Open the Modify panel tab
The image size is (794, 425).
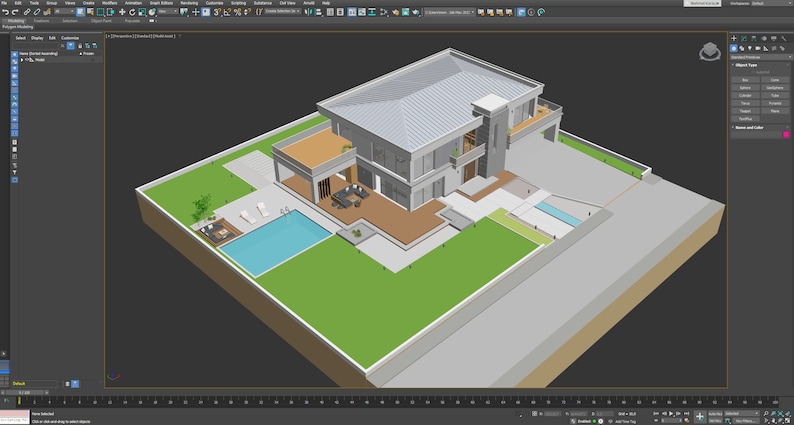[743, 38]
